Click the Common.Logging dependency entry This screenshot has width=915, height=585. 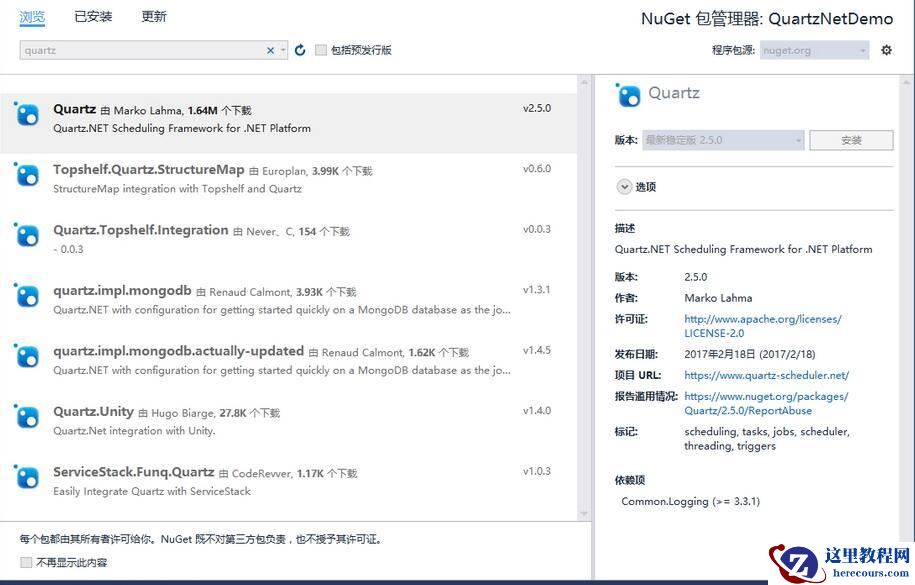(690, 502)
